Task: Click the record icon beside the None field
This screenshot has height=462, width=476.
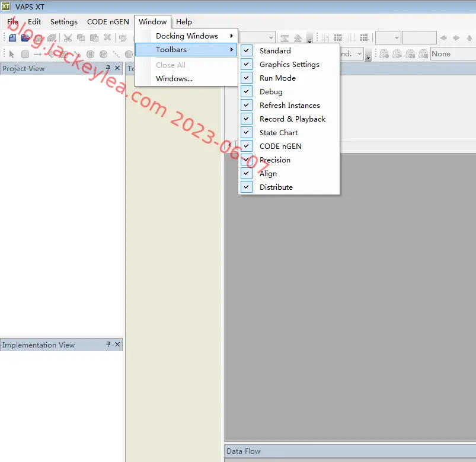Action: pyautogui.click(x=423, y=54)
